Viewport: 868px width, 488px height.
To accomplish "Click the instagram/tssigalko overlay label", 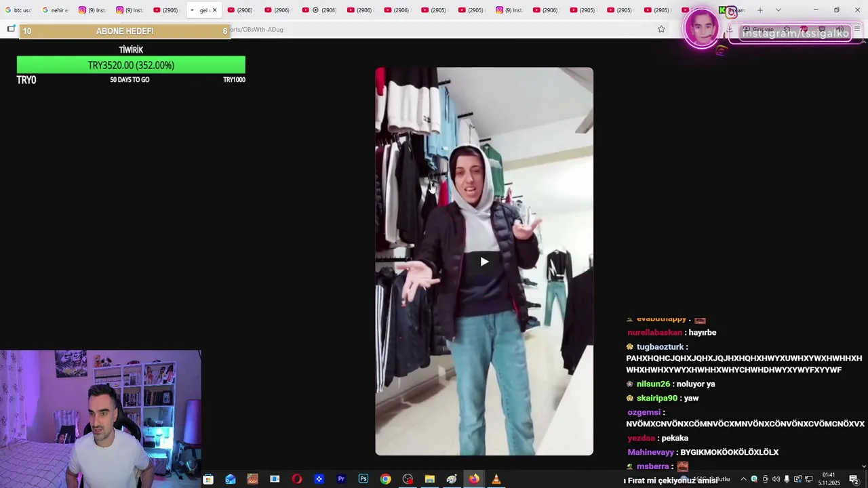I will pos(795,33).
